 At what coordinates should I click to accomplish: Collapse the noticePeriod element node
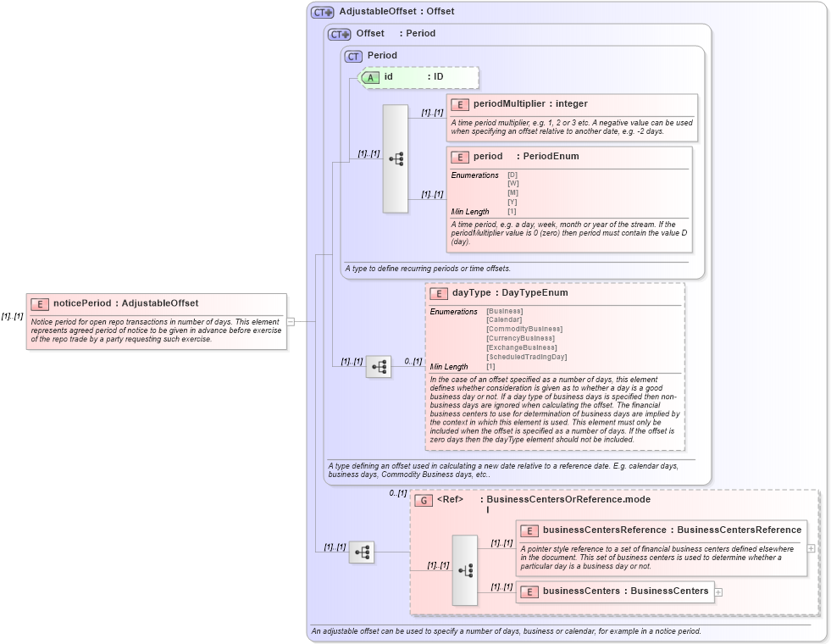291,321
